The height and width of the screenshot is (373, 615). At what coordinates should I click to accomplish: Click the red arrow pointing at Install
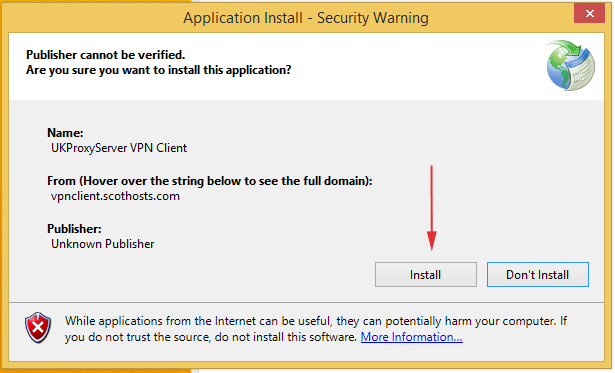tap(431, 208)
